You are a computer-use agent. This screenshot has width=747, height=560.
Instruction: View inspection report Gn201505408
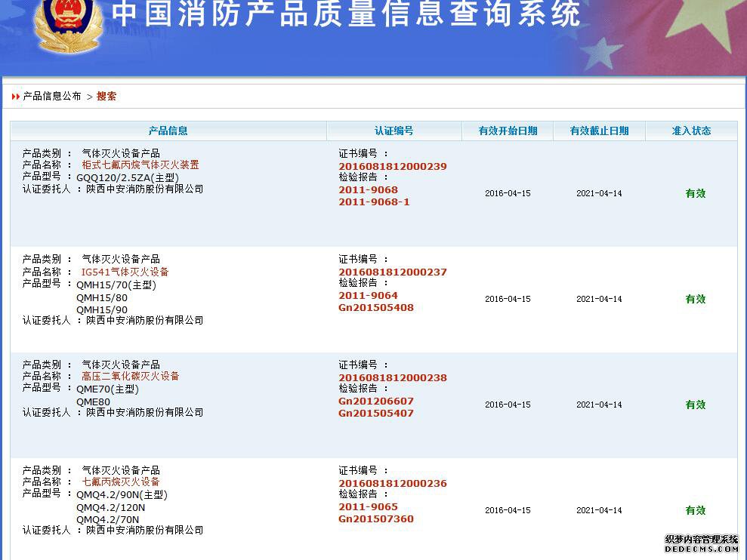pos(375,308)
